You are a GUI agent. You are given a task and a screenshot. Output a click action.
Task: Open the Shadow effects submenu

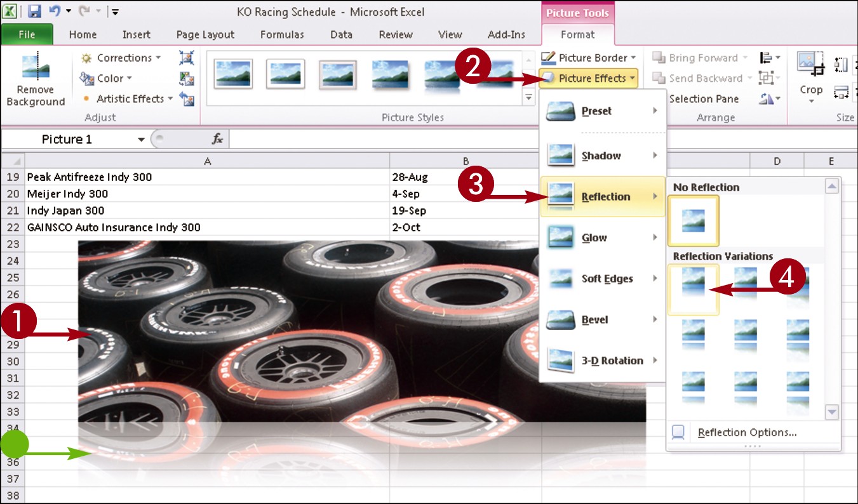tap(602, 156)
